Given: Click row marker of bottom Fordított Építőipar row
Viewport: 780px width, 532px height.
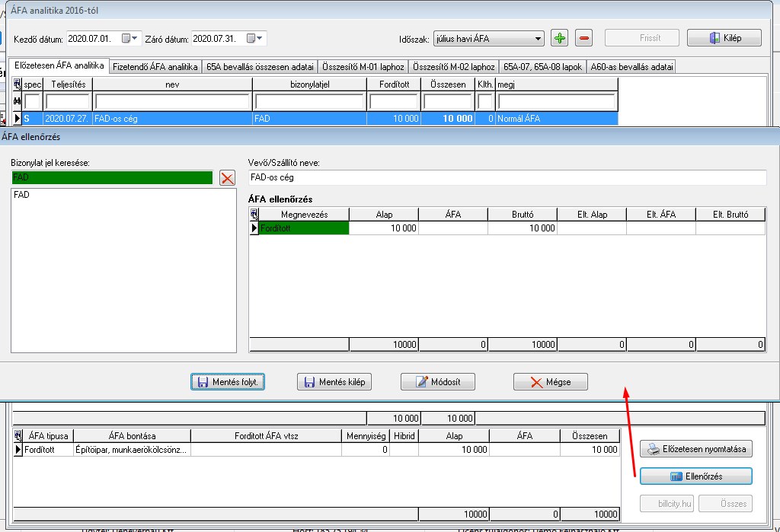Looking at the screenshot, I should click(x=18, y=450).
